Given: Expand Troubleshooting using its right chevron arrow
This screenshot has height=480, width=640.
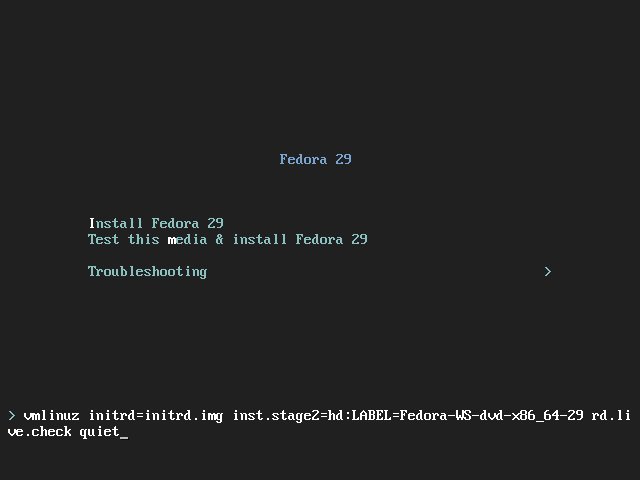Looking at the screenshot, I should pos(548,271).
